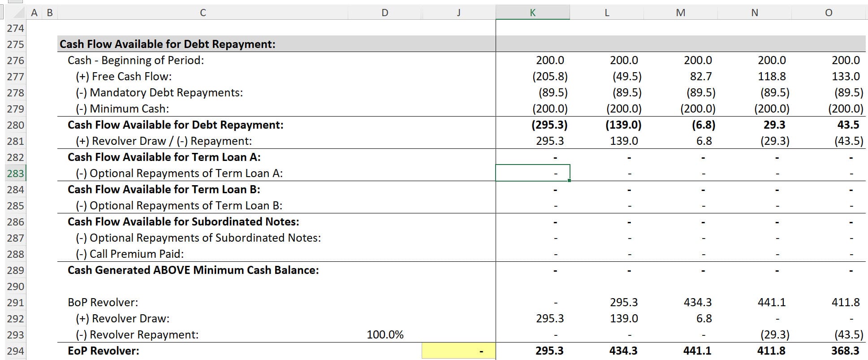Click the 295.3 EoP Revolver value in column K
Screen dimensions: 868x360
(549, 351)
